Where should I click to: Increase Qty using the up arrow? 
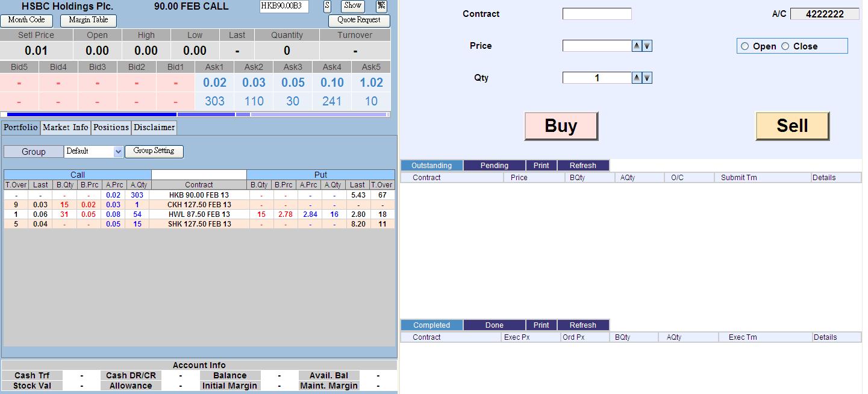[637, 78]
